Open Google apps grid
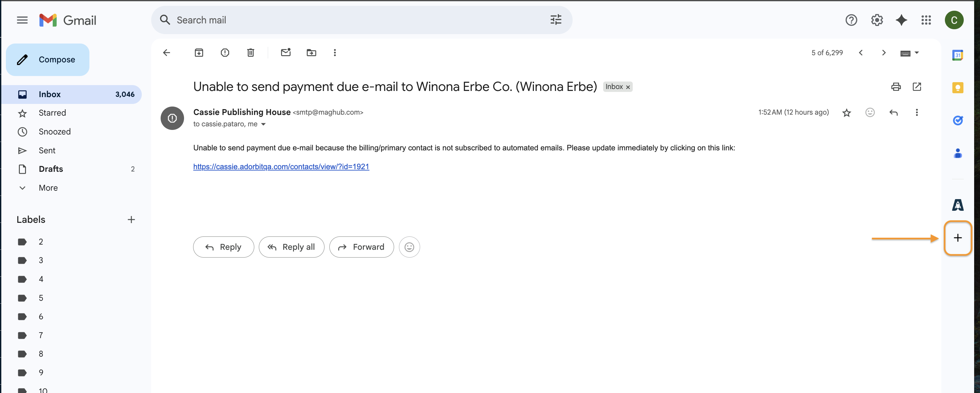 [x=926, y=20]
